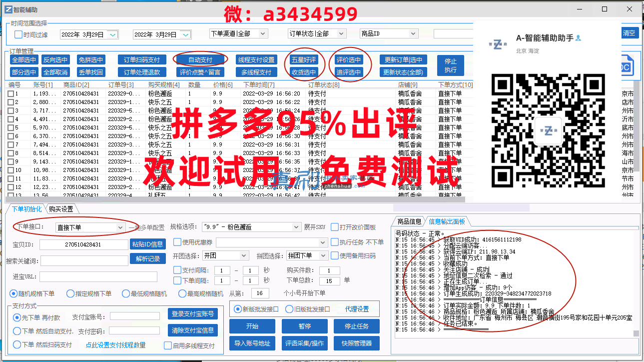The width and height of the screenshot is (644, 362).
Task: Click the 收货选中 button
Action: [304, 72]
